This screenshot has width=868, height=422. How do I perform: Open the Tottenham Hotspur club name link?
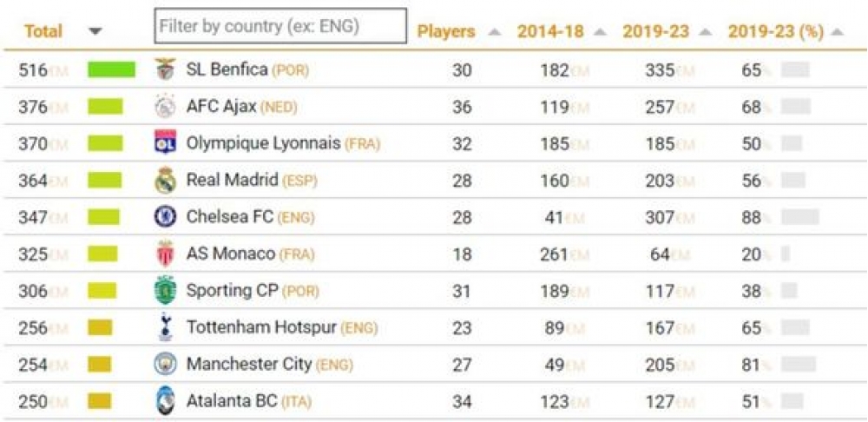pyautogui.click(x=261, y=327)
